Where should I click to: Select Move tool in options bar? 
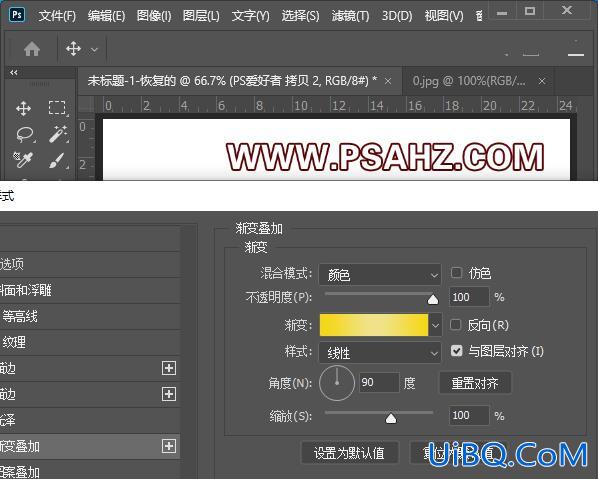[73, 49]
